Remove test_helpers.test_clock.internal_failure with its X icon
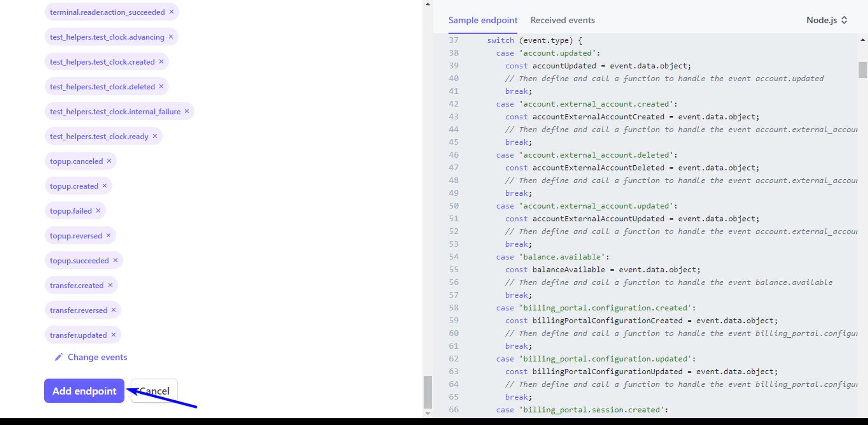The image size is (868, 425). (x=187, y=111)
